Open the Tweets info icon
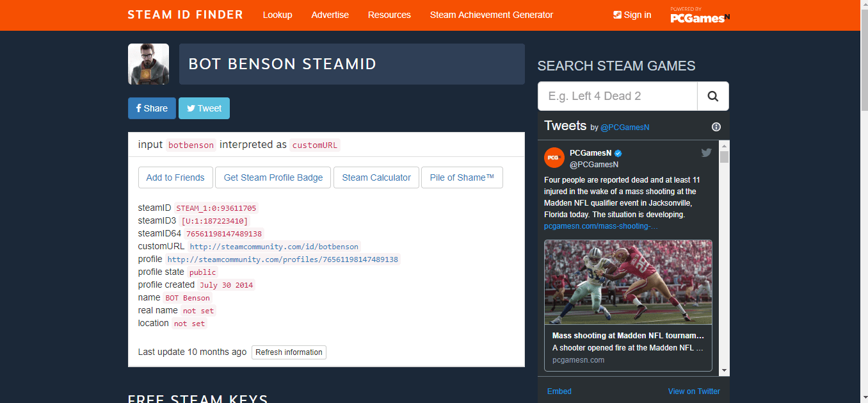The width and height of the screenshot is (868, 403). tap(716, 127)
